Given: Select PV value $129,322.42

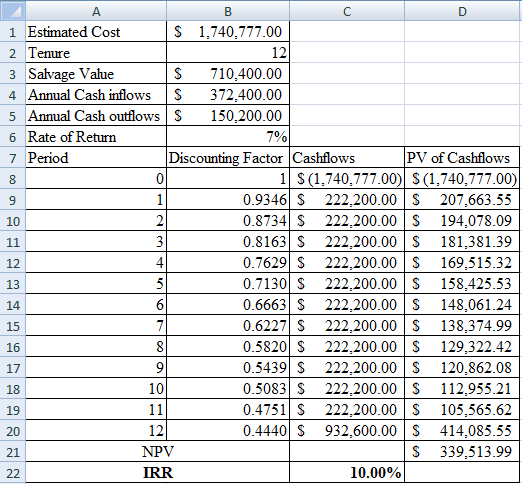Looking at the screenshot, I should (x=462, y=347).
